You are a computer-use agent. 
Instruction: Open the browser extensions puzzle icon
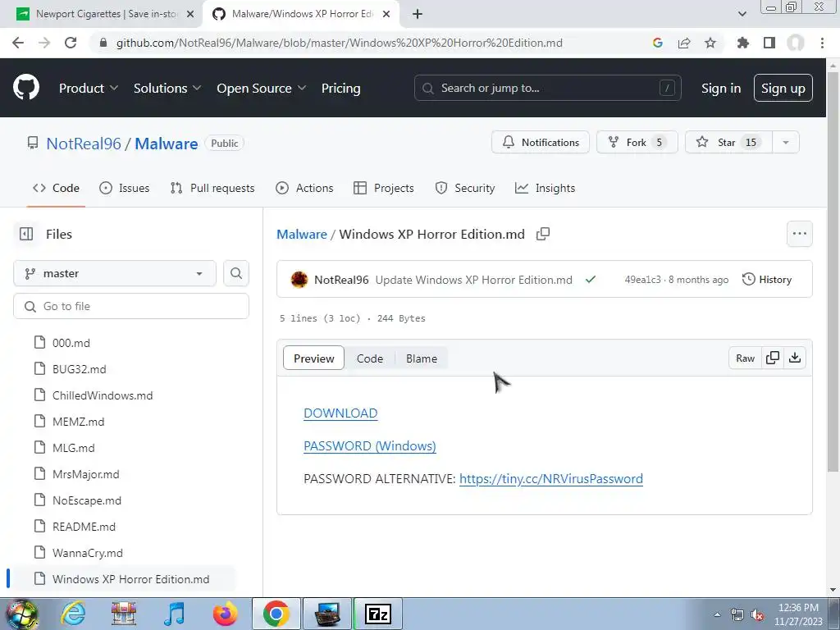742,43
